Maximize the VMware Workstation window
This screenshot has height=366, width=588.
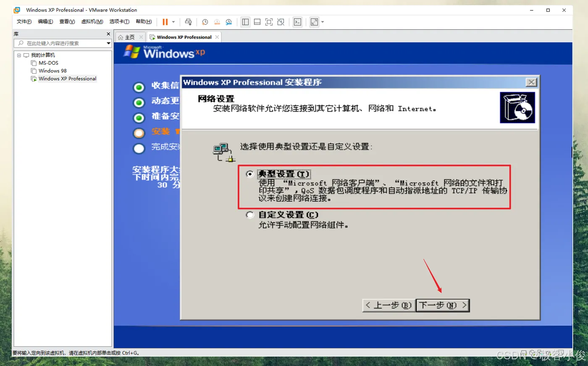[548, 10]
